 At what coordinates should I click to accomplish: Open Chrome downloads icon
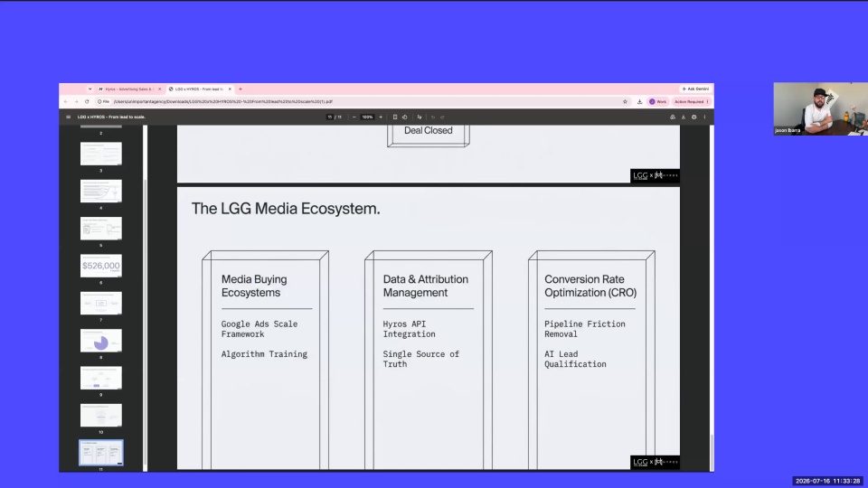[639, 102]
